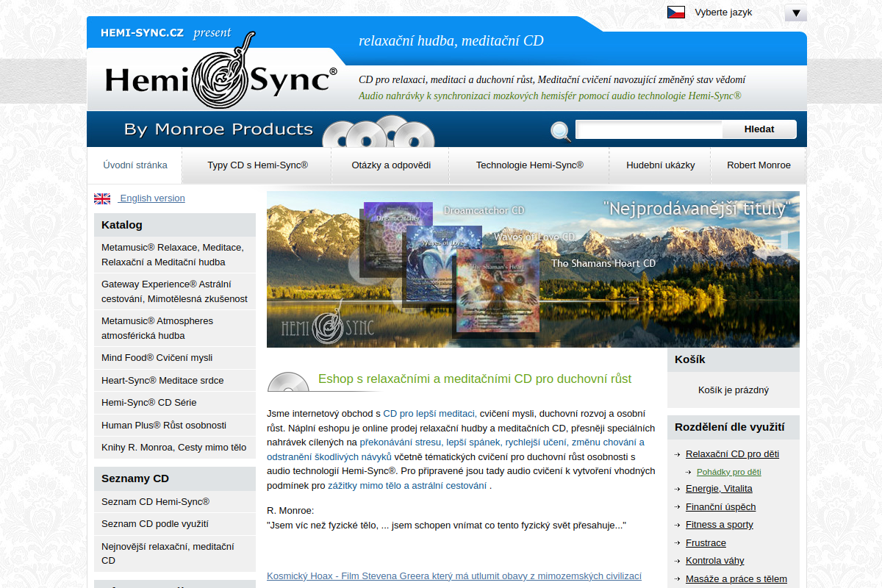
Task: Open Mind Food Cvičení mysli category
Action: 175,358
